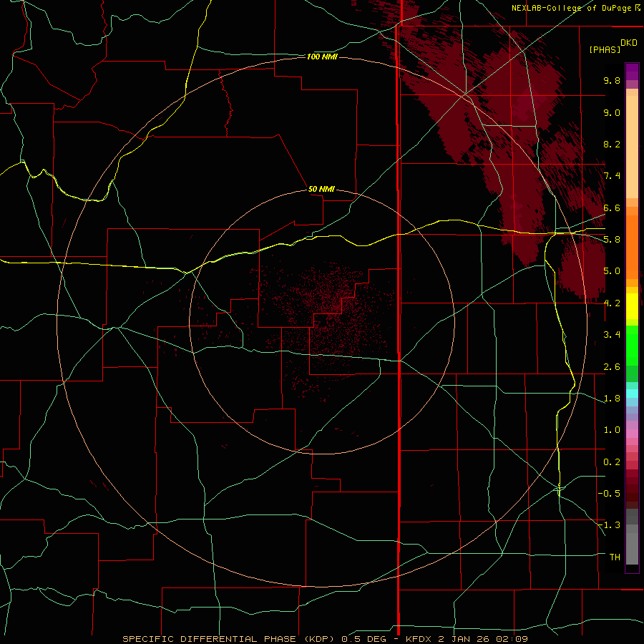
Task: Pick the bright green color bar segment
Action: click(632, 346)
